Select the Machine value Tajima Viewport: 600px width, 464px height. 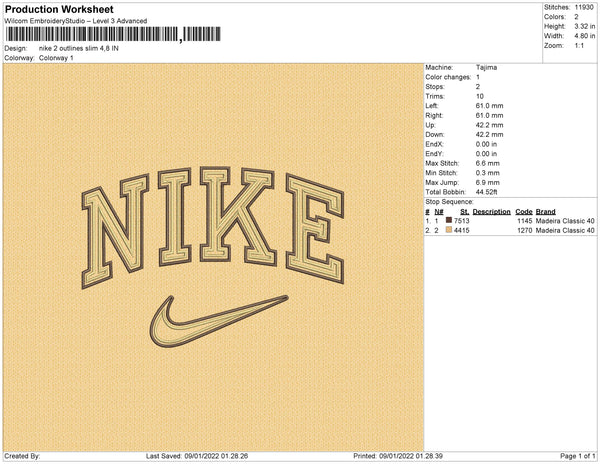pyautogui.click(x=486, y=67)
